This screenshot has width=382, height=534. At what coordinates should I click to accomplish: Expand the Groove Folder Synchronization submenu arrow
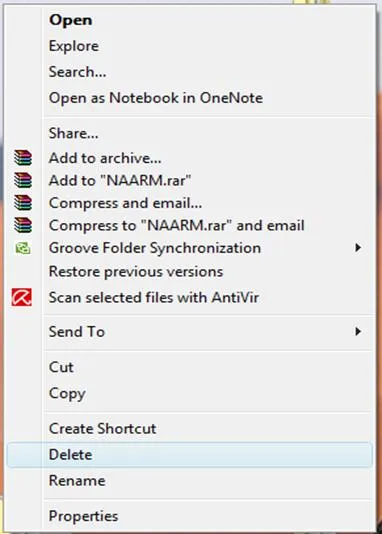(358, 248)
